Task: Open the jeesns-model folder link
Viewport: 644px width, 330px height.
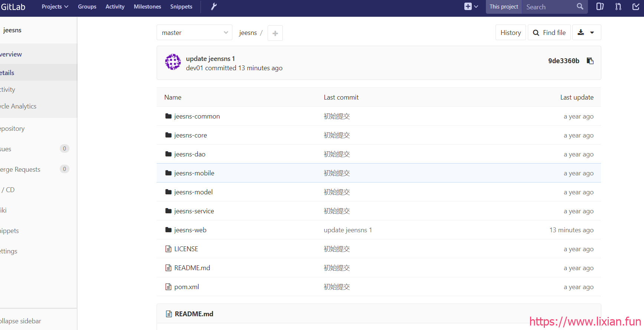Action: pyautogui.click(x=193, y=192)
